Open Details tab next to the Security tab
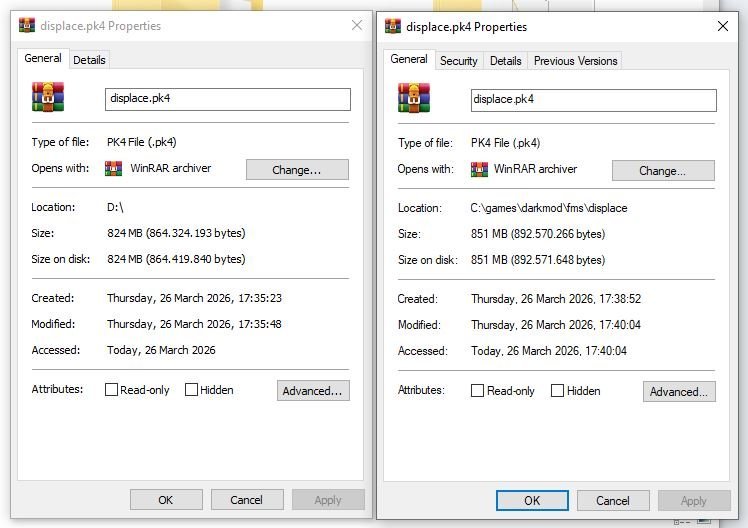 click(x=505, y=61)
